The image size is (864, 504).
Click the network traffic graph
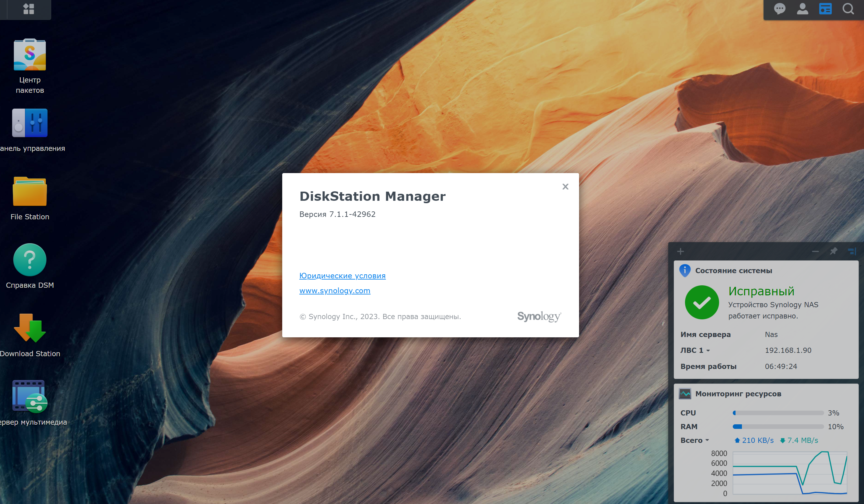click(x=790, y=473)
